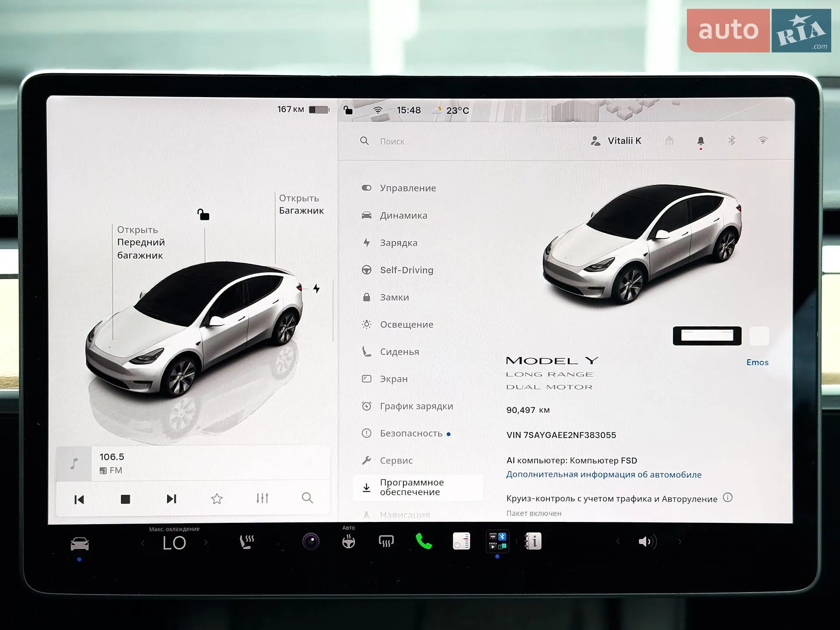Skip to next radio station
Screen dimensions: 840x630
[171, 499]
